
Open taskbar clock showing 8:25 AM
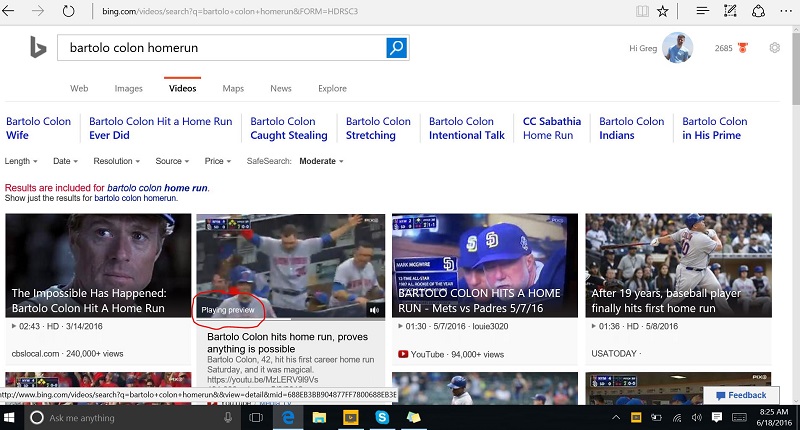click(x=773, y=418)
